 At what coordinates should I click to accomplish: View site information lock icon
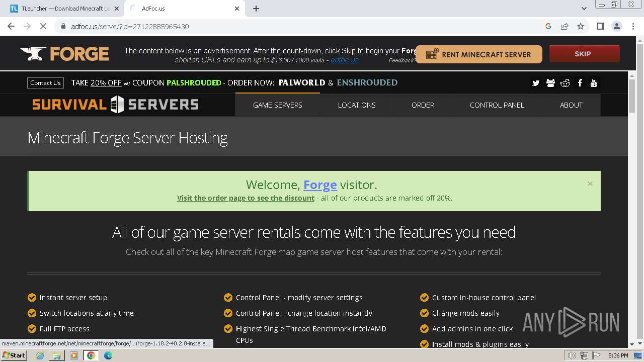(x=63, y=26)
